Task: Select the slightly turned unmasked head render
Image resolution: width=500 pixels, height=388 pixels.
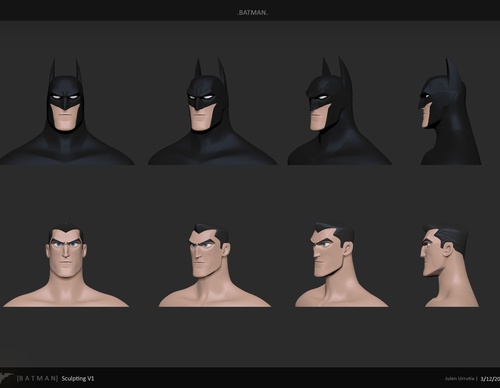Action: coord(215,265)
